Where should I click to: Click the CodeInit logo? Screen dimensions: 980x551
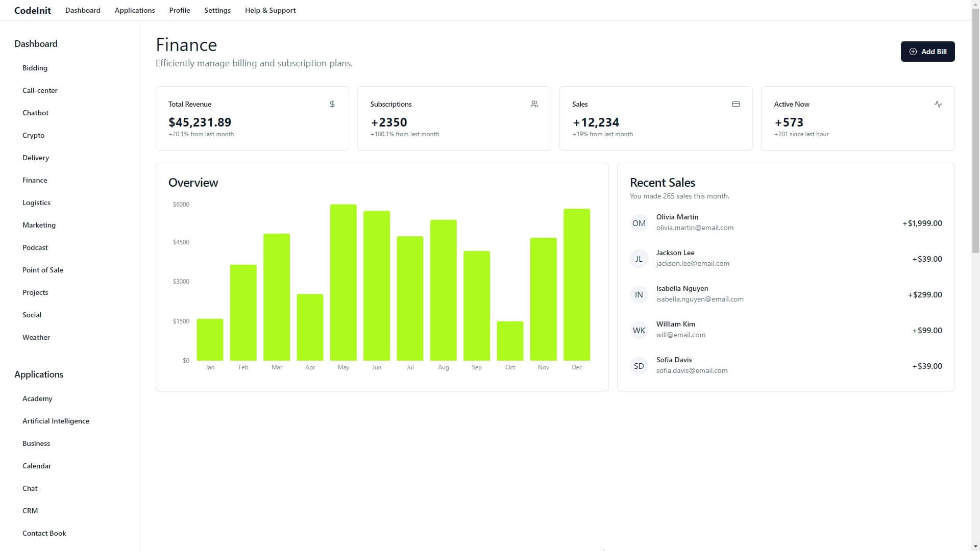[x=32, y=10]
